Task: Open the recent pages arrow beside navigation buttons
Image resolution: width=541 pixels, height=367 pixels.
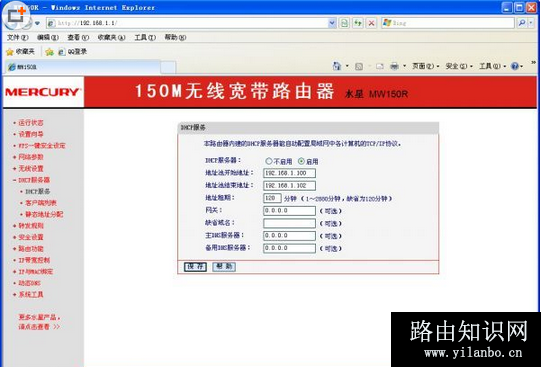Action: [x=37, y=23]
